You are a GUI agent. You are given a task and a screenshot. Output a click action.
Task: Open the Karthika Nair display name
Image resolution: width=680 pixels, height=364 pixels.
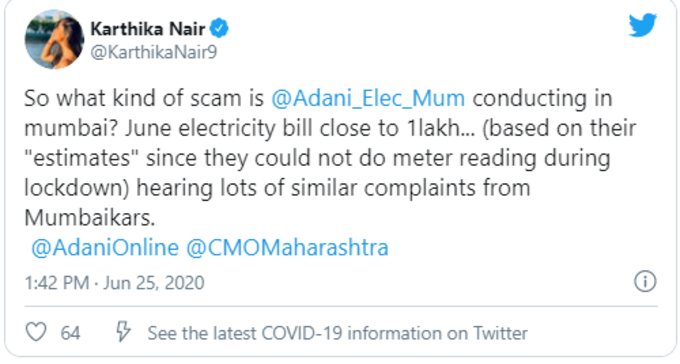(148, 29)
